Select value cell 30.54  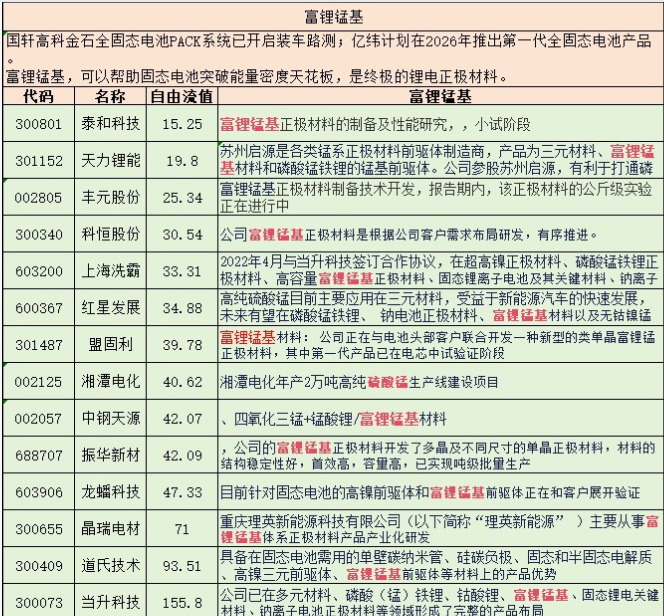pyautogui.click(x=182, y=234)
